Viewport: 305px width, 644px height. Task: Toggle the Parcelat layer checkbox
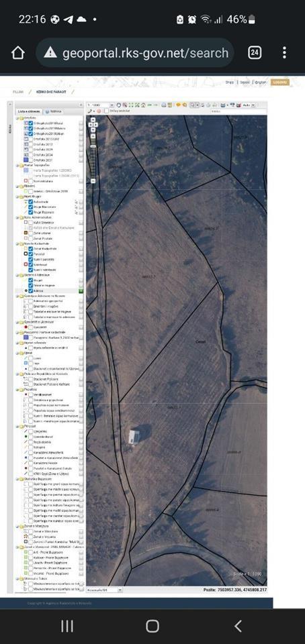[30, 254]
